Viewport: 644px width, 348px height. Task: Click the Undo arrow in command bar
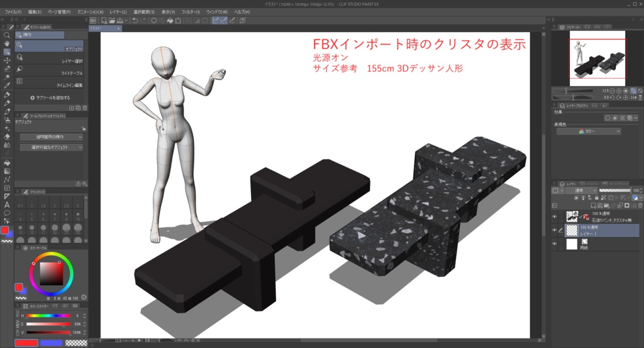coord(135,20)
